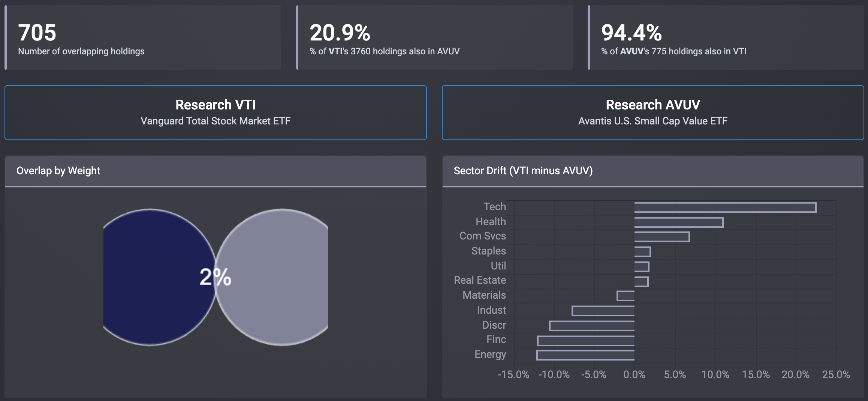The image size is (868, 401).
Task: Select the Staples sector drift bar
Action: [x=642, y=252]
